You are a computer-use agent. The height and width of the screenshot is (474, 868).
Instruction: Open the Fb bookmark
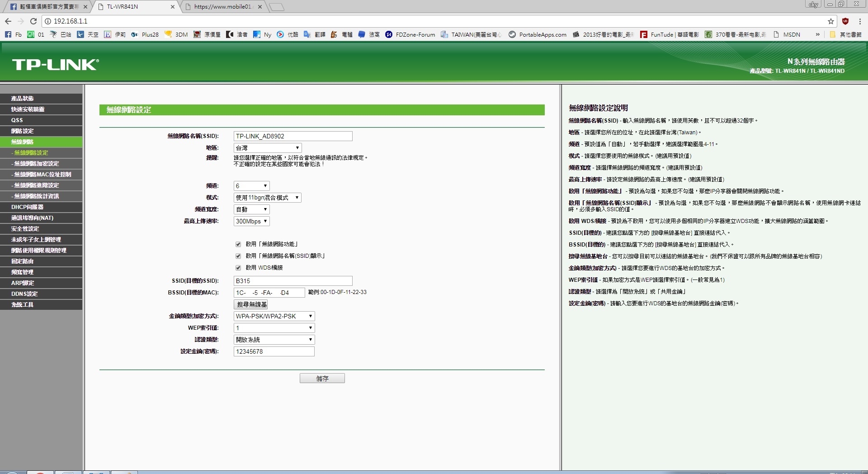13,34
